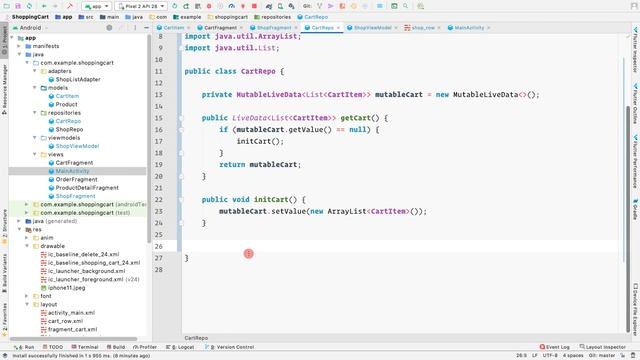Screen dimensions: 640x360
Task: Collapse the app module tree node
Action: [12, 38]
